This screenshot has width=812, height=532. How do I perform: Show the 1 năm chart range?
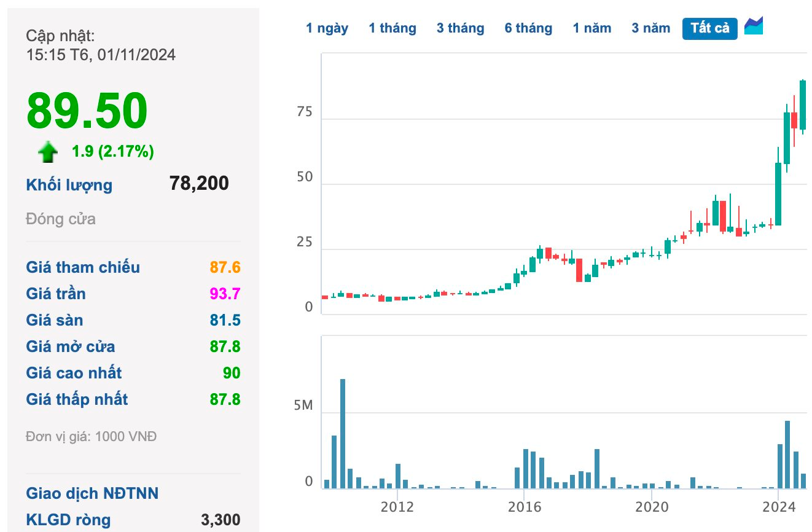[592, 28]
